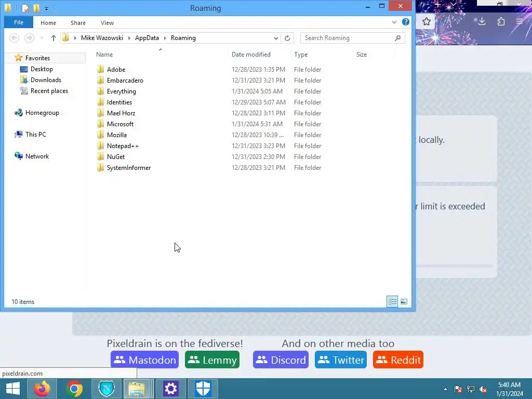The height and width of the screenshot is (399, 532).
Task: Select the Microsoft folder
Action: [120, 124]
